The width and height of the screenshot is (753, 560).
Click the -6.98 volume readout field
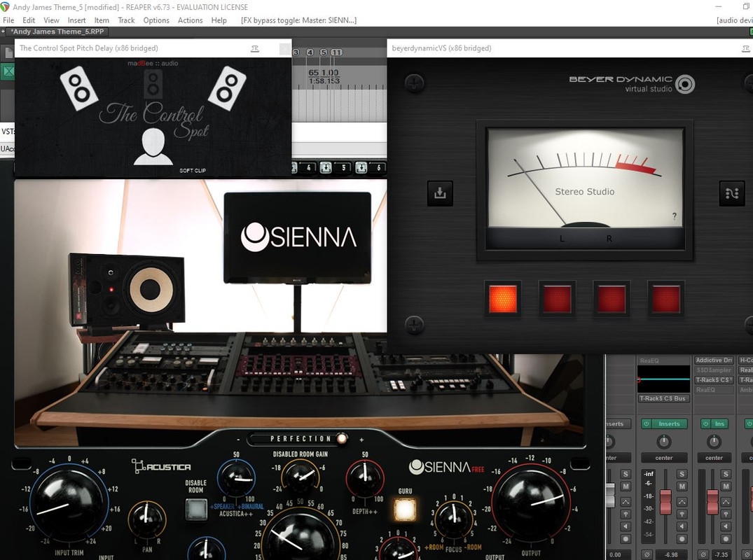coord(671,554)
